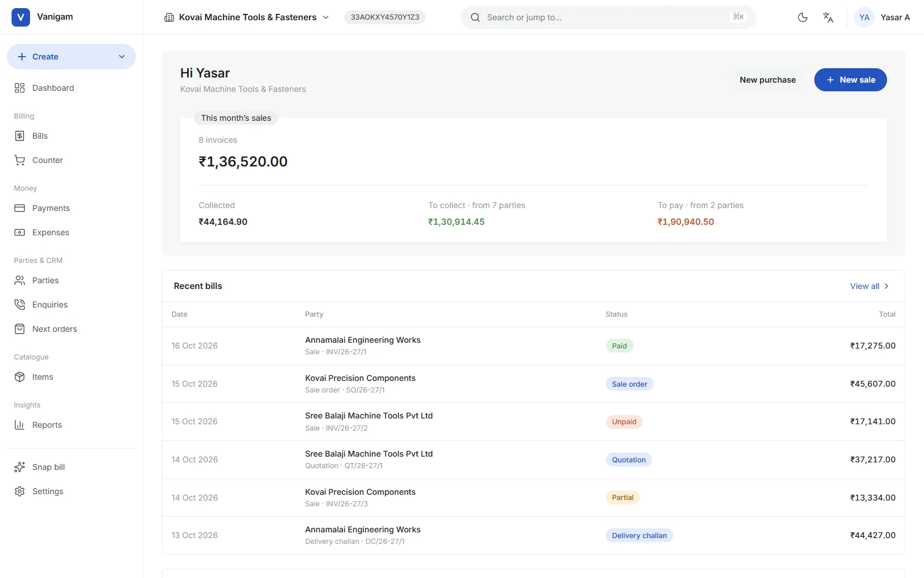Open invoice INV/26-27/2 row
The image size is (924, 578).
click(x=534, y=421)
